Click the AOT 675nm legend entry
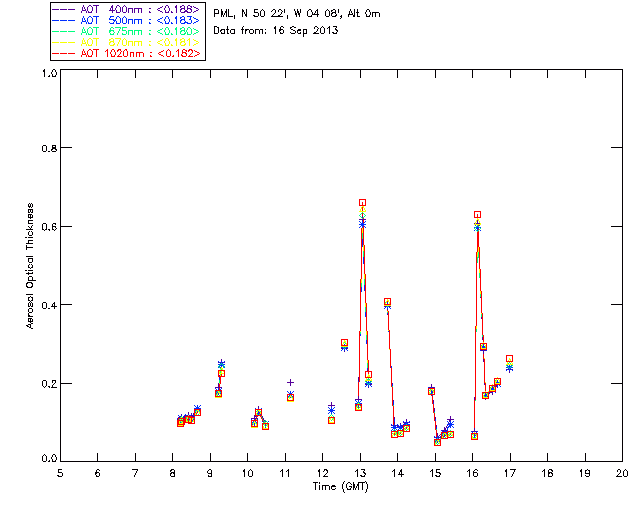Screen dimensions: 640x512 (x=126, y=31)
